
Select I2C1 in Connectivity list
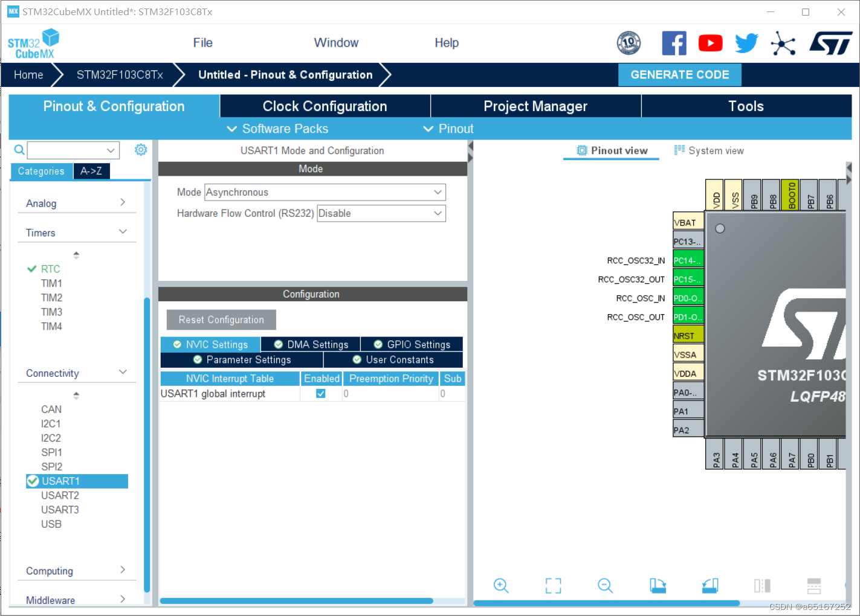[x=51, y=423]
